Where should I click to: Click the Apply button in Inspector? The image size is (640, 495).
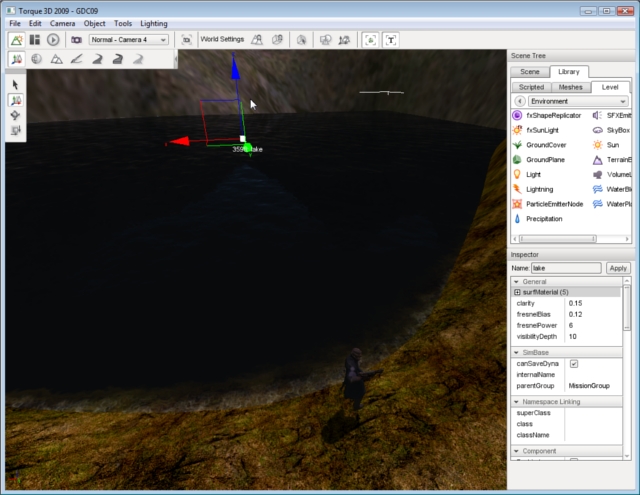(x=617, y=268)
